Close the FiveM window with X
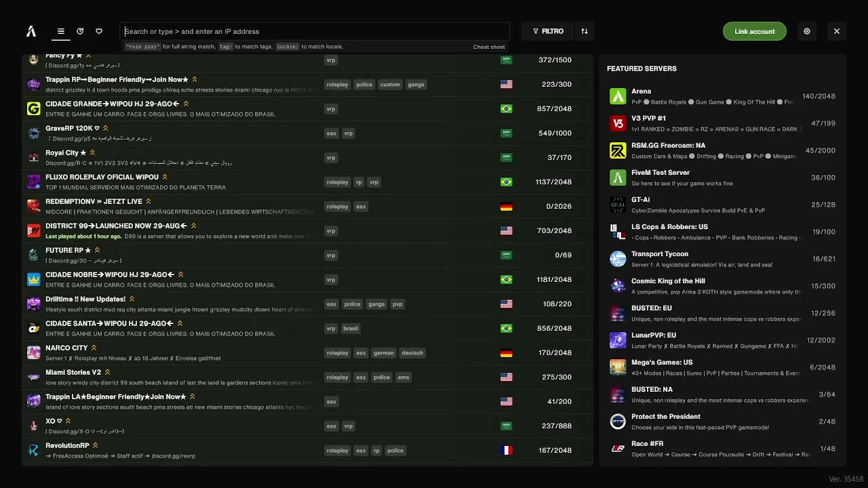 click(x=837, y=31)
